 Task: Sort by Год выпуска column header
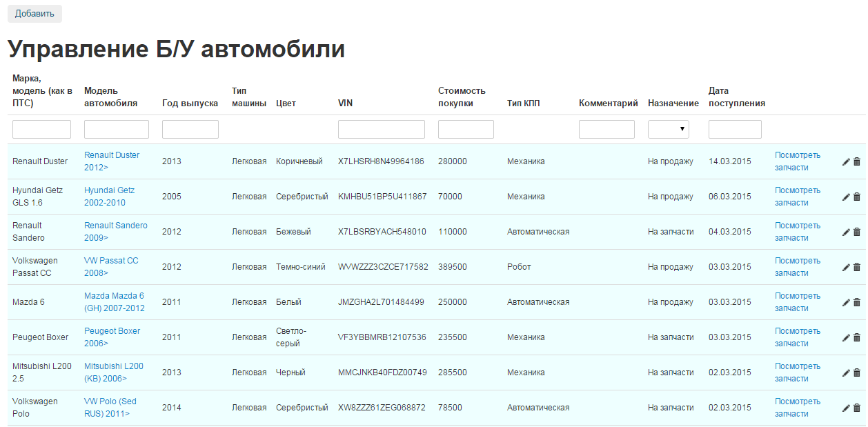[x=190, y=103]
